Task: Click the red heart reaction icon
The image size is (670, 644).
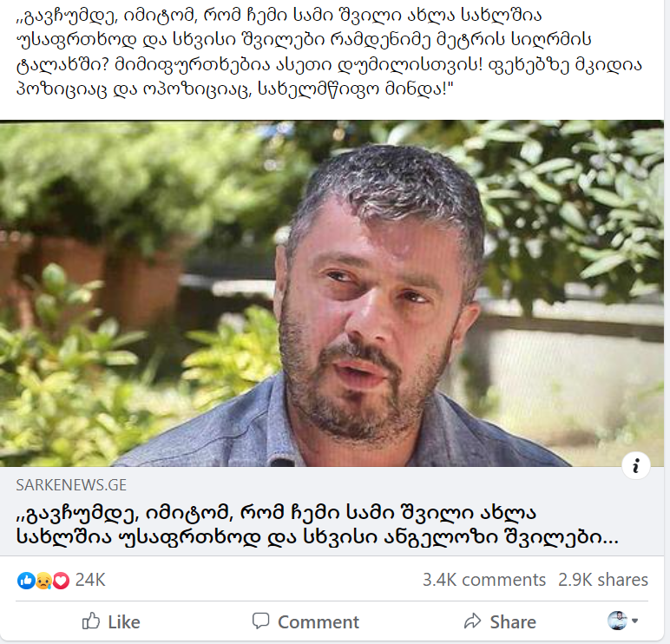Action: click(x=61, y=581)
